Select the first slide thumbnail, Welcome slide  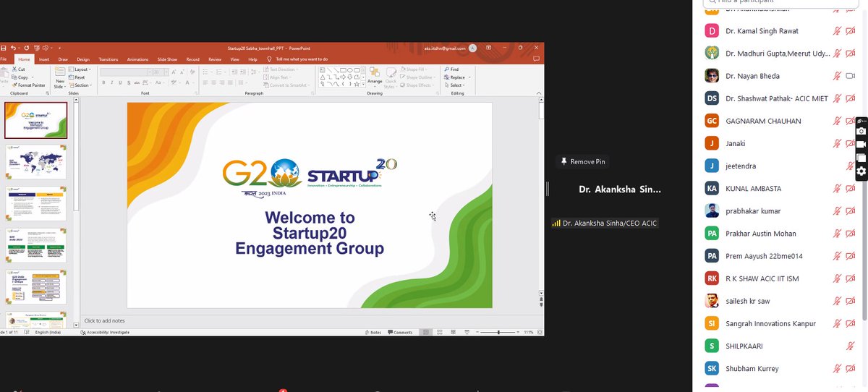tap(35, 120)
